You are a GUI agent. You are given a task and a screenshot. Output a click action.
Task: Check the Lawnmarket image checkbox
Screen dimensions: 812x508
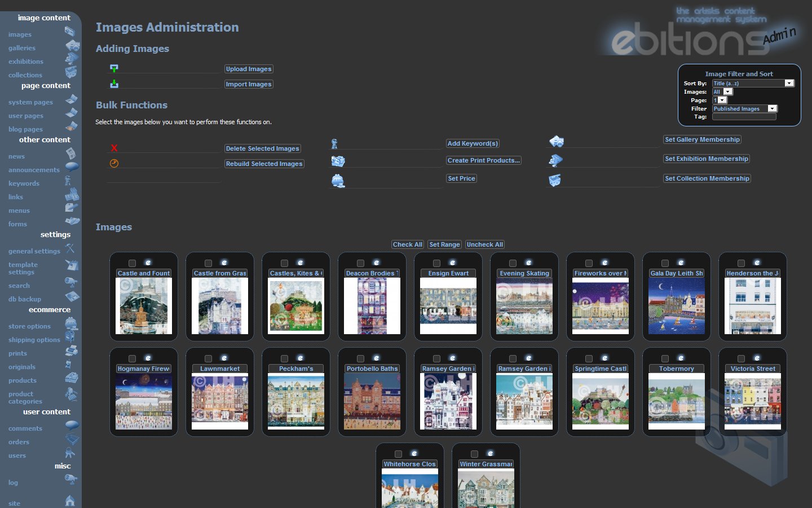208,359
